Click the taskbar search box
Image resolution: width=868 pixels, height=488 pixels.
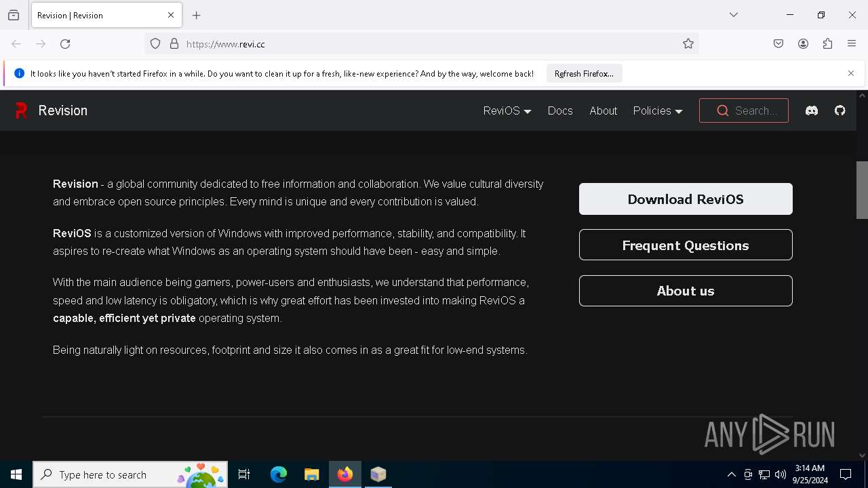tap(130, 474)
